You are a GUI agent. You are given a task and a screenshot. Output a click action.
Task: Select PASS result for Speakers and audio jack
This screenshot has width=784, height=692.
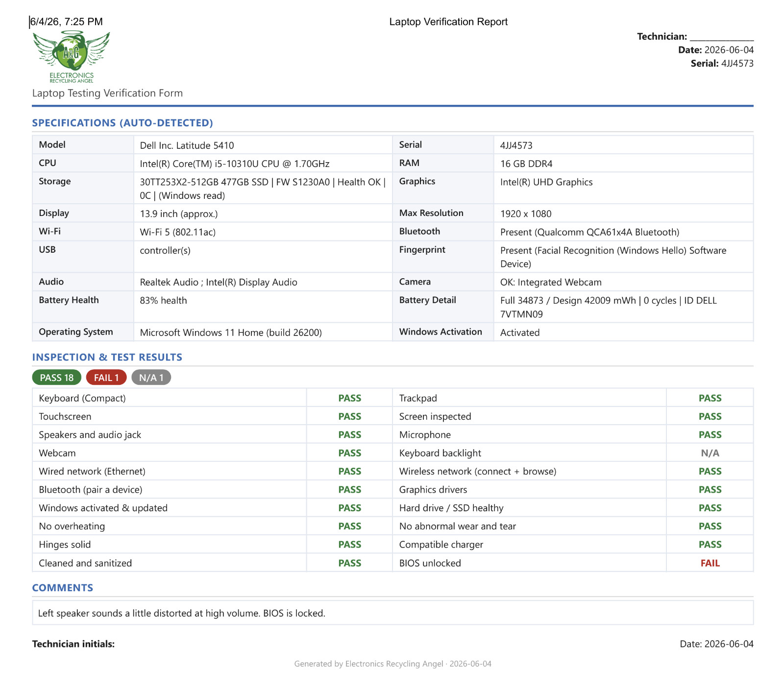pos(350,434)
